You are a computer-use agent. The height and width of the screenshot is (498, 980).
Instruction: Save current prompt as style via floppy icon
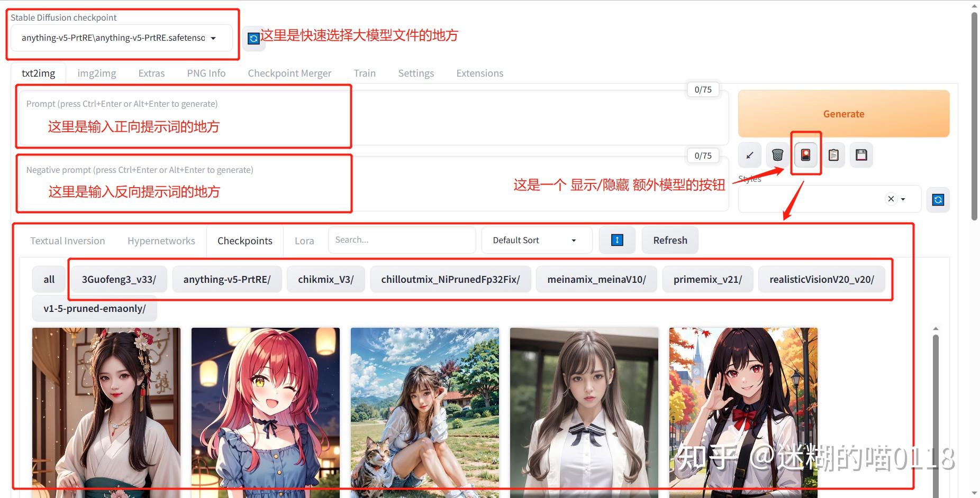coord(861,155)
